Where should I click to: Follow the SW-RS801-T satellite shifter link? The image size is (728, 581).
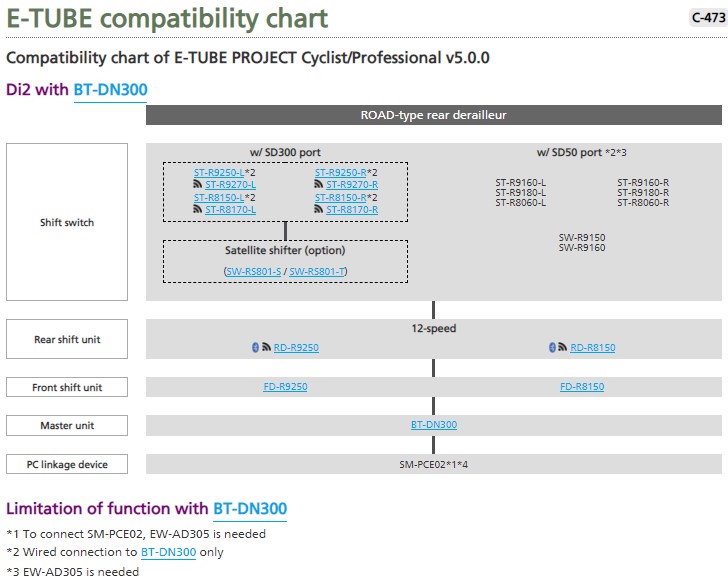pos(317,272)
